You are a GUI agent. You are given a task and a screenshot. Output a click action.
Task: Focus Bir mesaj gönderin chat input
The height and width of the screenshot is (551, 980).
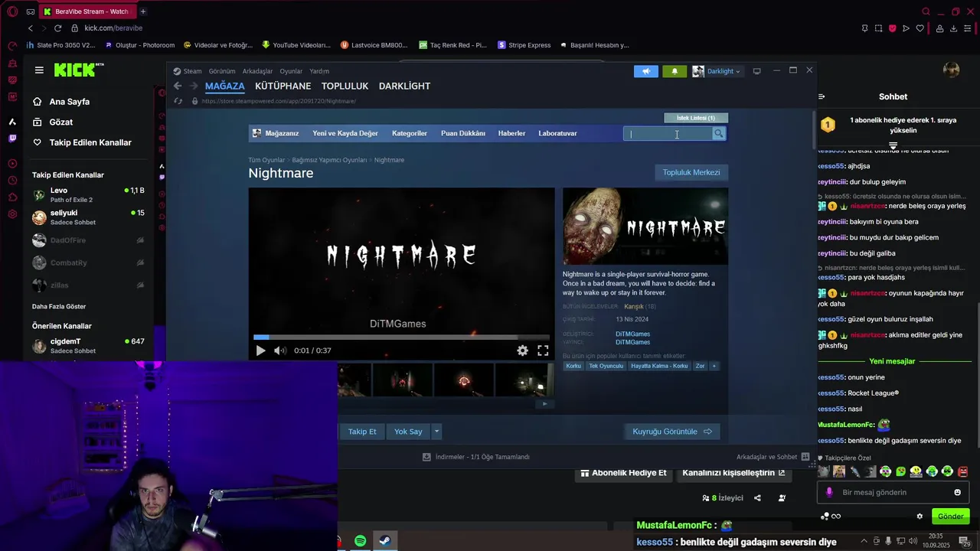click(893, 492)
